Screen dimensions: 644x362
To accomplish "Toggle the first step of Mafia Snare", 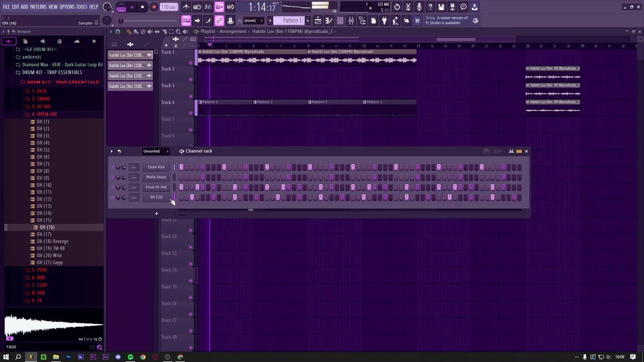I will coord(181,177).
